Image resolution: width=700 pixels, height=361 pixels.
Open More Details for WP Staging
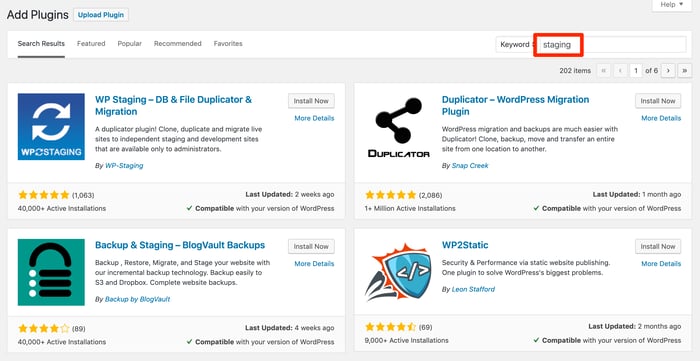[x=314, y=118]
